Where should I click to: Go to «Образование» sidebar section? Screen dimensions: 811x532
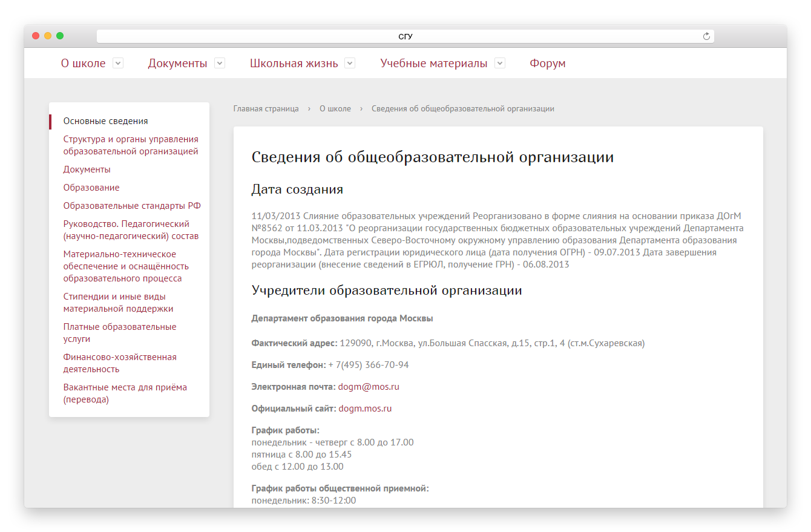tap(91, 188)
